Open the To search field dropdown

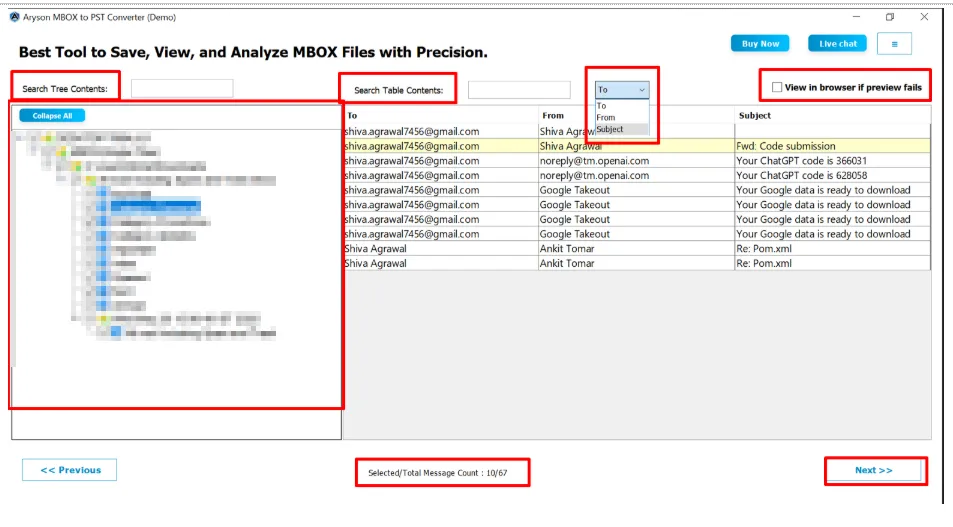click(622, 90)
